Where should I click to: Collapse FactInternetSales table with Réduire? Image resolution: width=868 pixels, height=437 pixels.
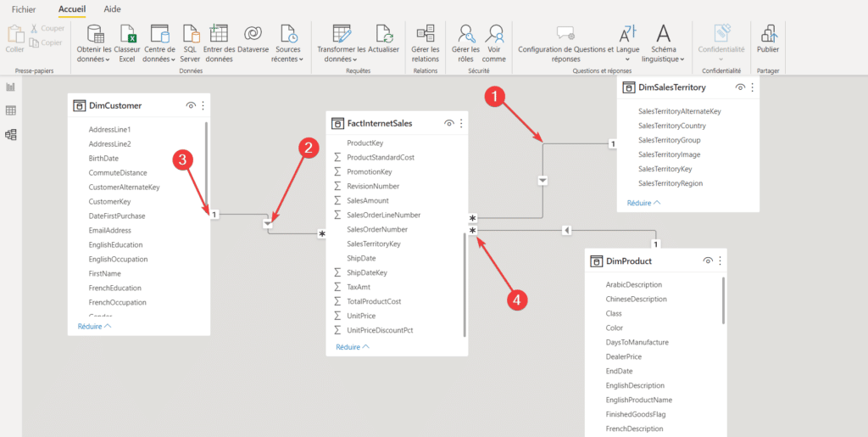[x=353, y=347]
